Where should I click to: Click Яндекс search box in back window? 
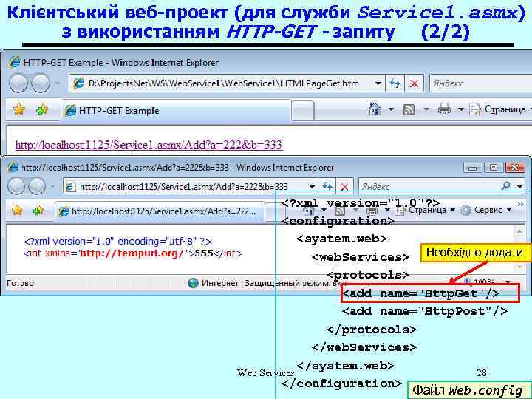481,83
